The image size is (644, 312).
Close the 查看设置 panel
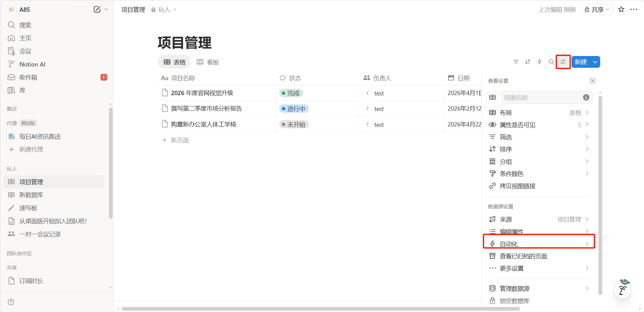tap(592, 81)
